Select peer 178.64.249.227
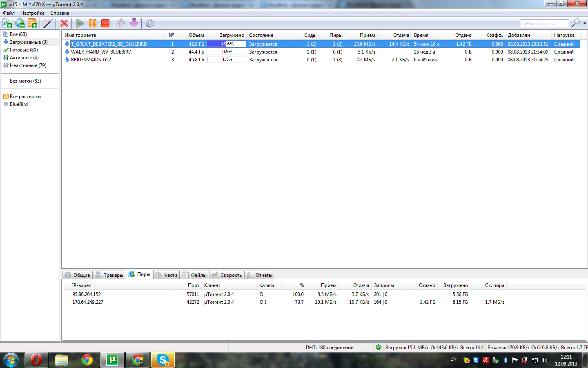The height and width of the screenshot is (368, 588). coord(88,302)
